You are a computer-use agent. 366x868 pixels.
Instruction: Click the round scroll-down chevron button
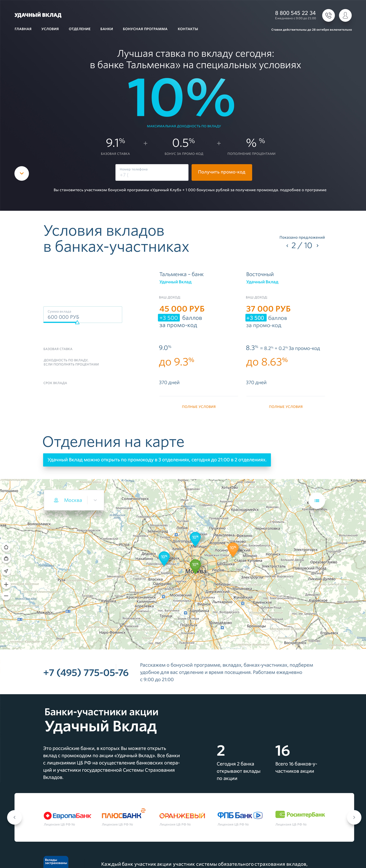[21, 173]
